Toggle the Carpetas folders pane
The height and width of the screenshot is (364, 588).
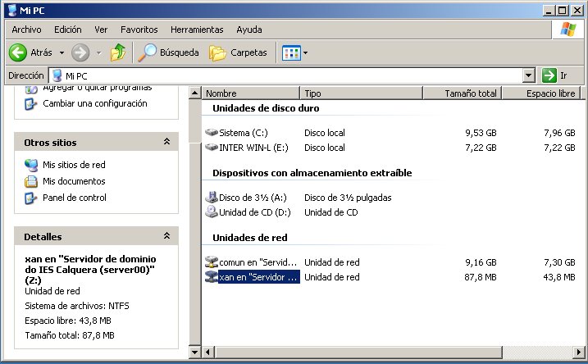click(238, 52)
